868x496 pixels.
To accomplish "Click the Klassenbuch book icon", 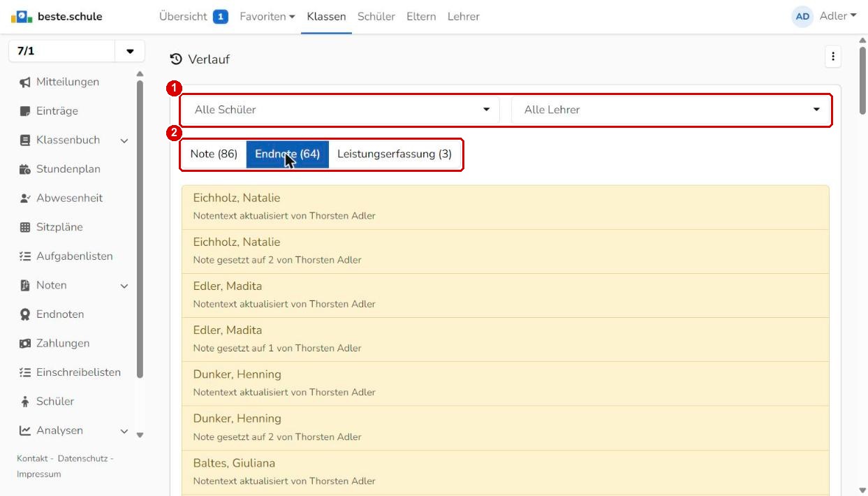I will pyautogui.click(x=25, y=140).
